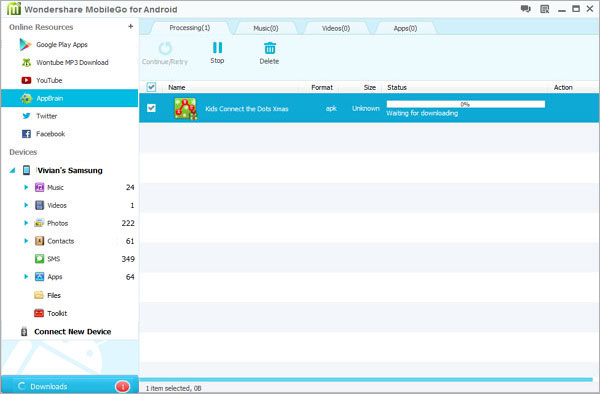Screen dimensions: 600x394
Task: Open the Toolkit item
Action: coord(57,313)
